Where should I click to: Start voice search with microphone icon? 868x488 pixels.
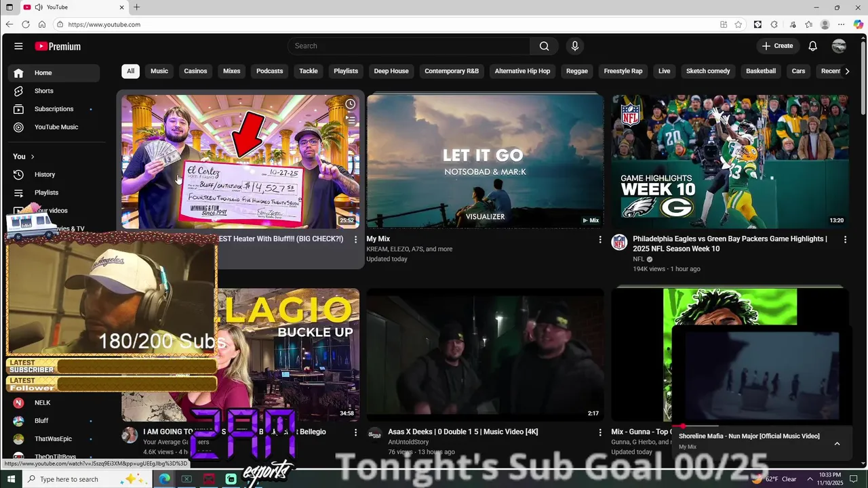click(x=575, y=46)
